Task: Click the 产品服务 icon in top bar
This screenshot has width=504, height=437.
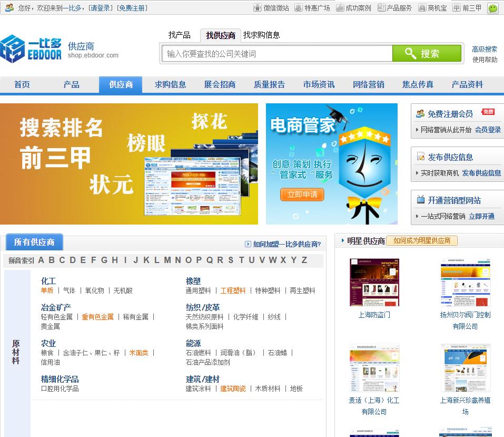Action: point(381,8)
